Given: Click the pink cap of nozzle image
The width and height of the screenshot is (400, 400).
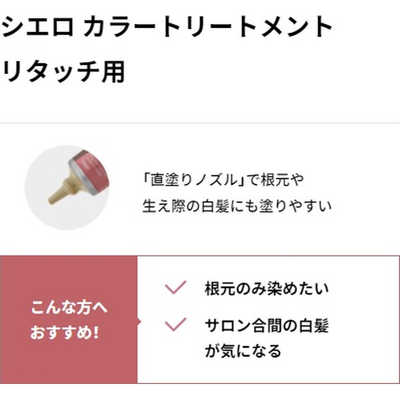Looking at the screenshot, I should point(91,171).
